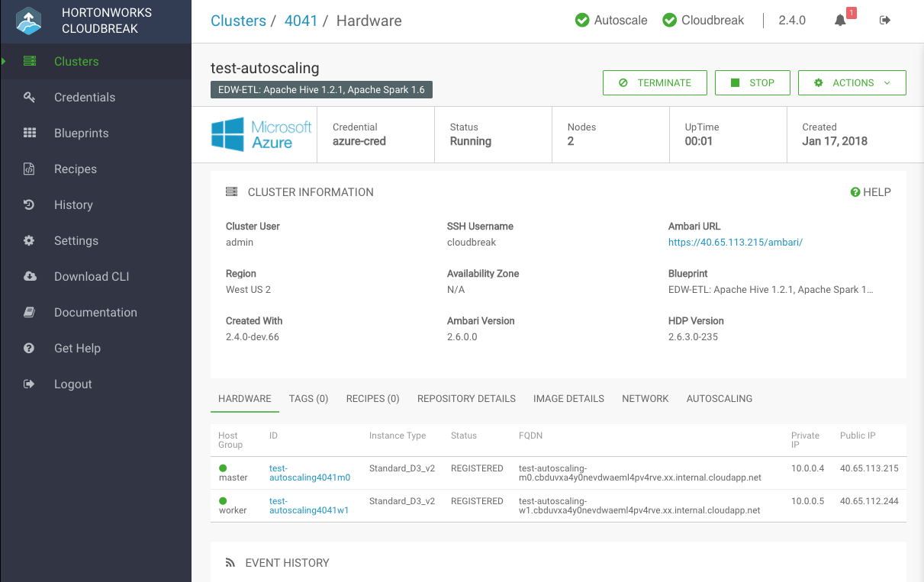Click the History clock icon in sidebar

(x=30, y=205)
